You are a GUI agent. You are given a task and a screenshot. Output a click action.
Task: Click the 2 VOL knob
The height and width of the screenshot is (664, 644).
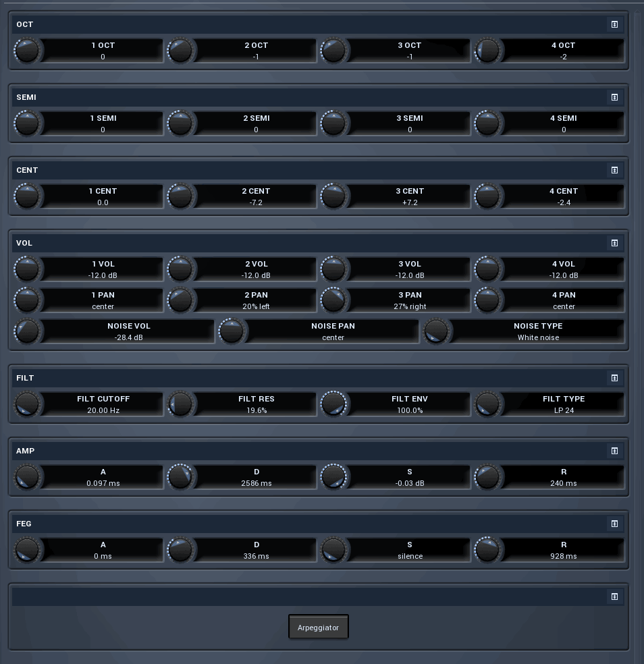[x=180, y=269]
